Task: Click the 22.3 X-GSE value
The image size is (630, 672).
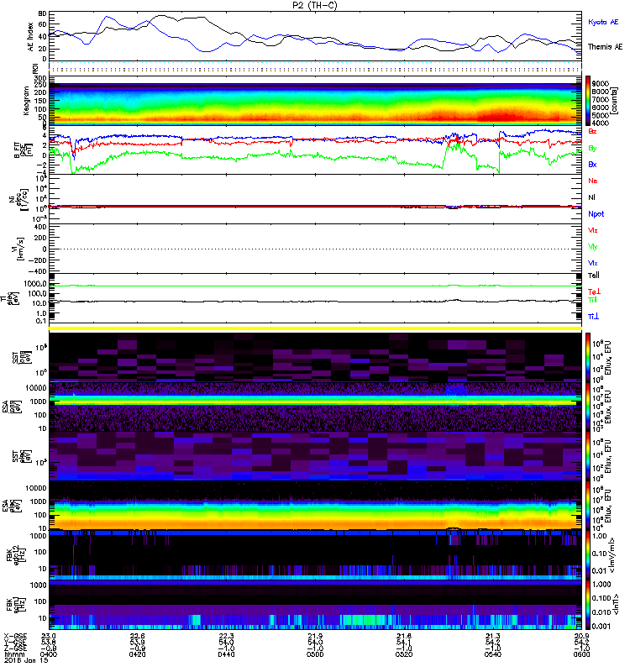Action: (226, 636)
